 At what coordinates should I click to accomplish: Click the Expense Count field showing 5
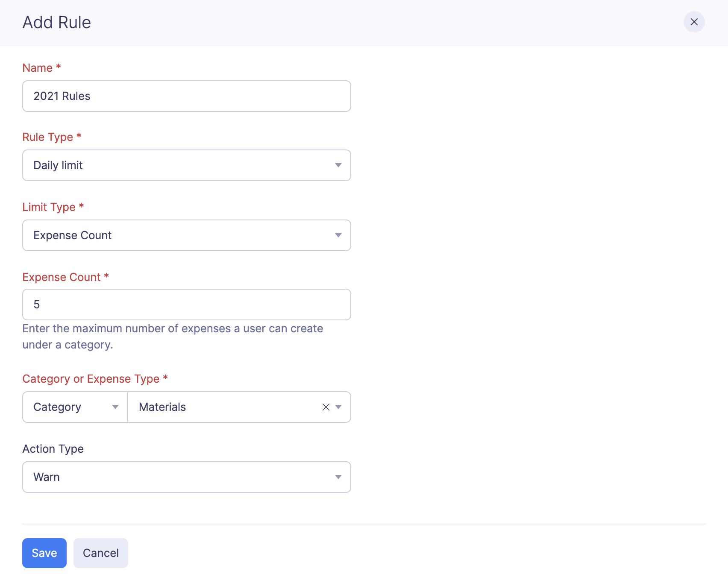186,305
